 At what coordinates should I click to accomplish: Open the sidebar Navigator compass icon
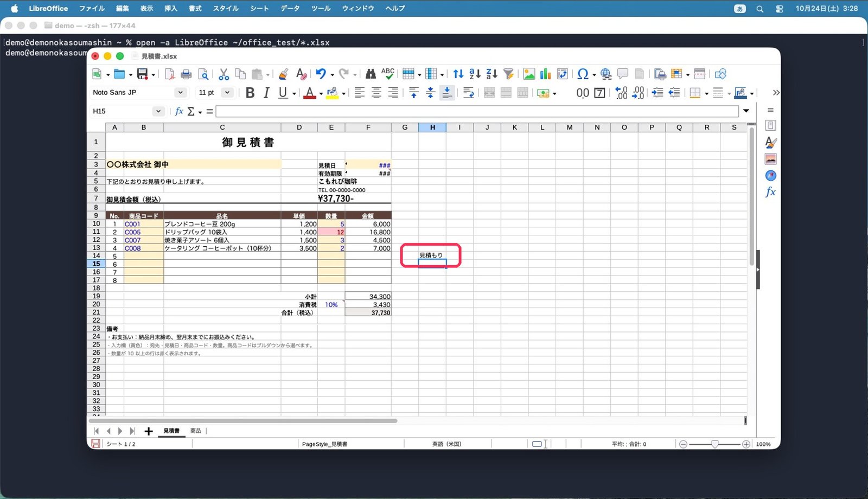pyautogui.click(x=770, y=175)
